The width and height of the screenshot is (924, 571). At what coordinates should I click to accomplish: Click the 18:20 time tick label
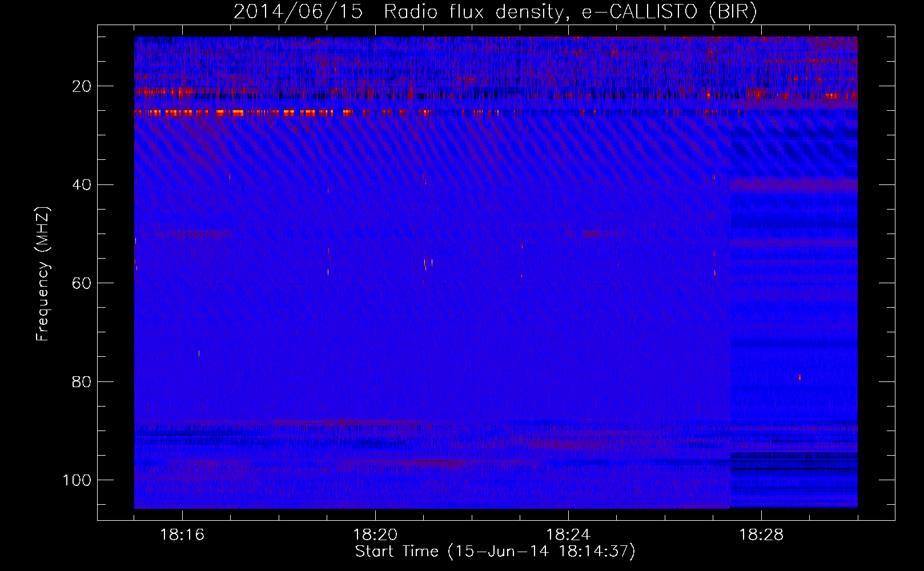coord(375,535)
